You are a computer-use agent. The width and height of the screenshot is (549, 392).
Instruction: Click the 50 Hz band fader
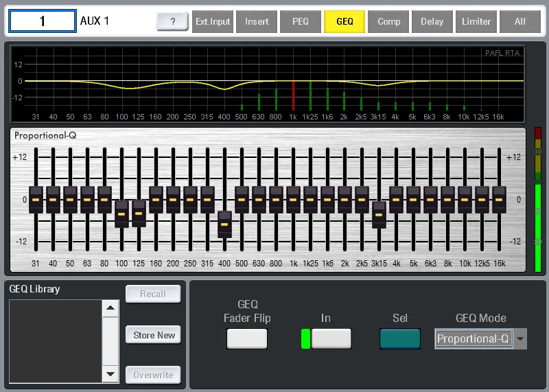click(x=70, y=200)
